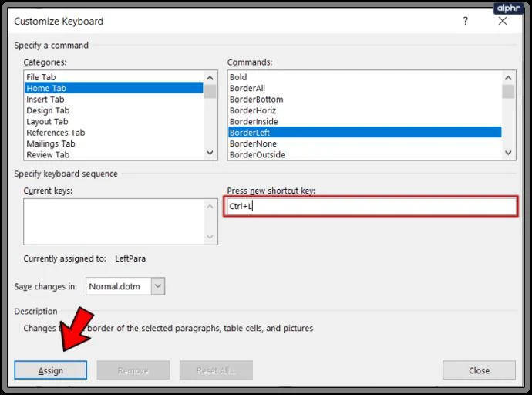
Task: Open the Save changes in dropdown arrow
Action: 158,286
